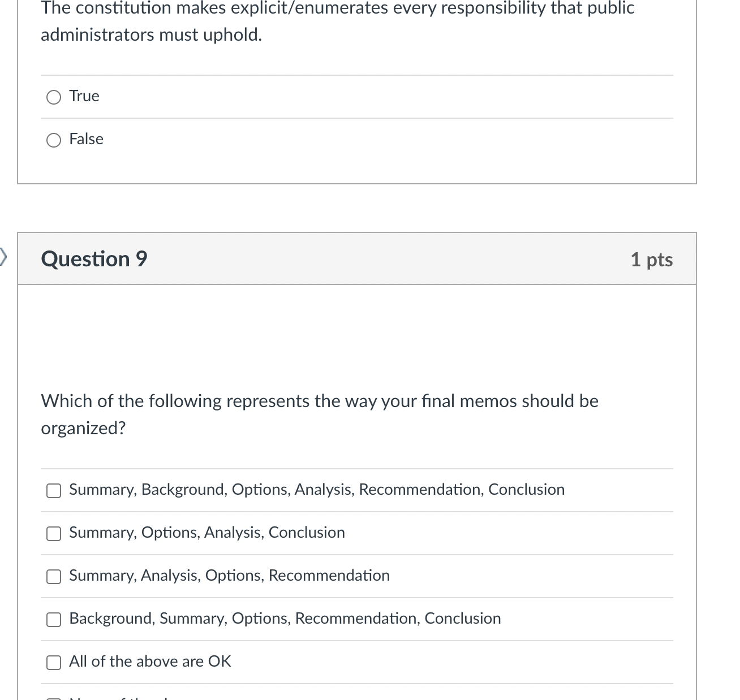Click the '1 pts' label on Question 9
The image size is (740, 700).
point(652,259)
